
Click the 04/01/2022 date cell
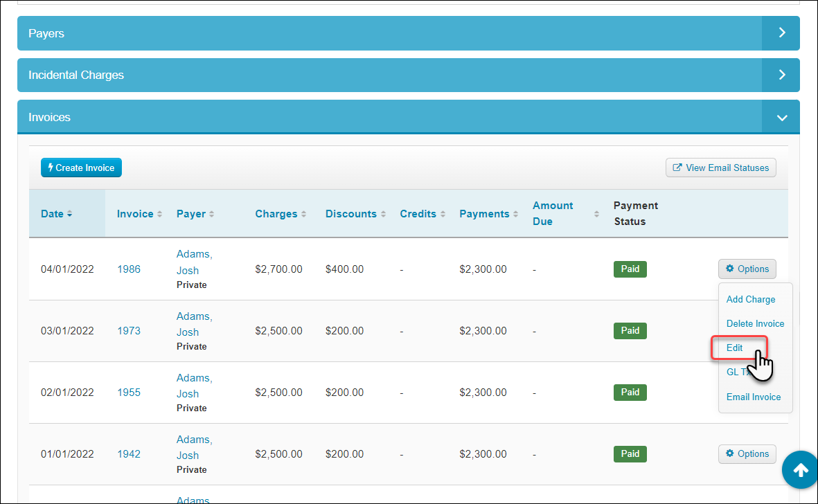tap(67, 269)
